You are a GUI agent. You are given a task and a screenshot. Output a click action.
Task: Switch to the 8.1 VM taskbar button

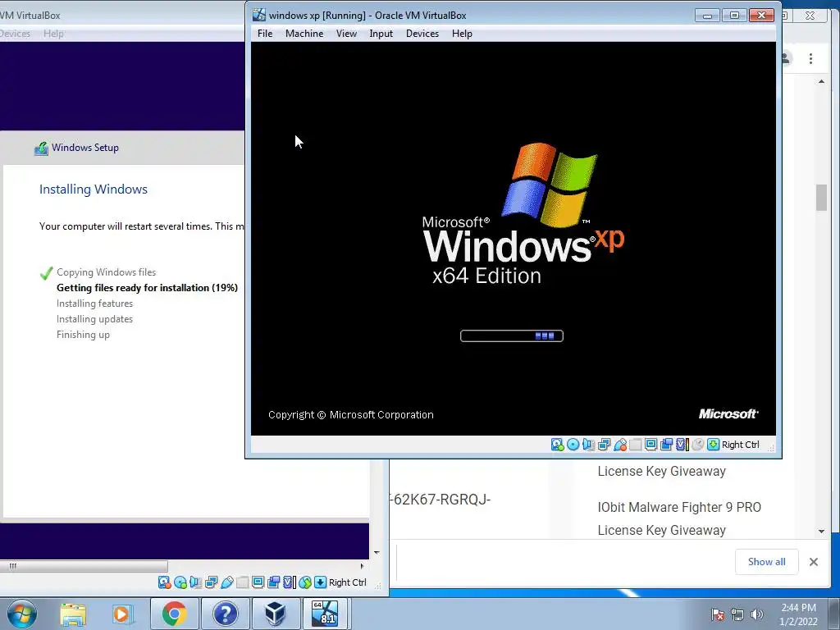[326, 614]
